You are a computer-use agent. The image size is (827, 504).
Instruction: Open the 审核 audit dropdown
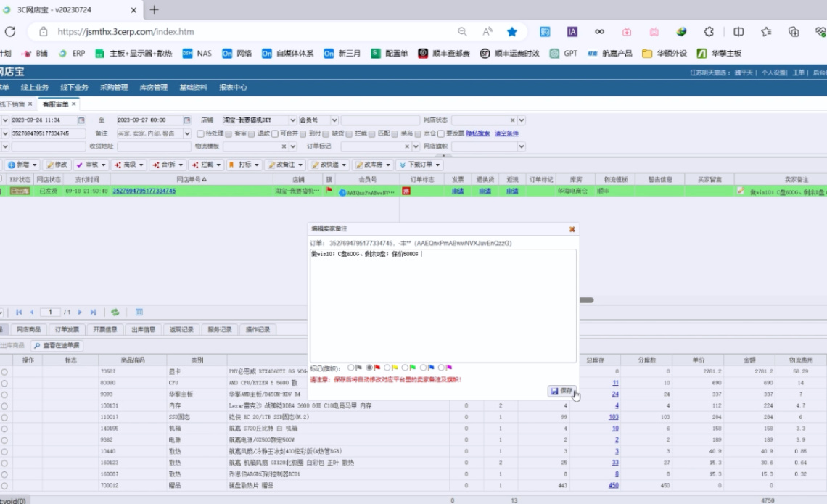(x=91, y=165)
